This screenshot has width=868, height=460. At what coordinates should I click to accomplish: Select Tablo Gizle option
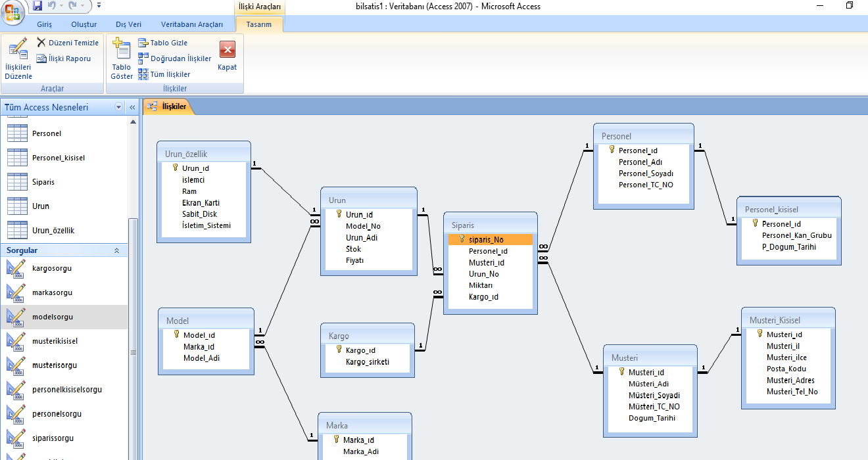[144, 43]
